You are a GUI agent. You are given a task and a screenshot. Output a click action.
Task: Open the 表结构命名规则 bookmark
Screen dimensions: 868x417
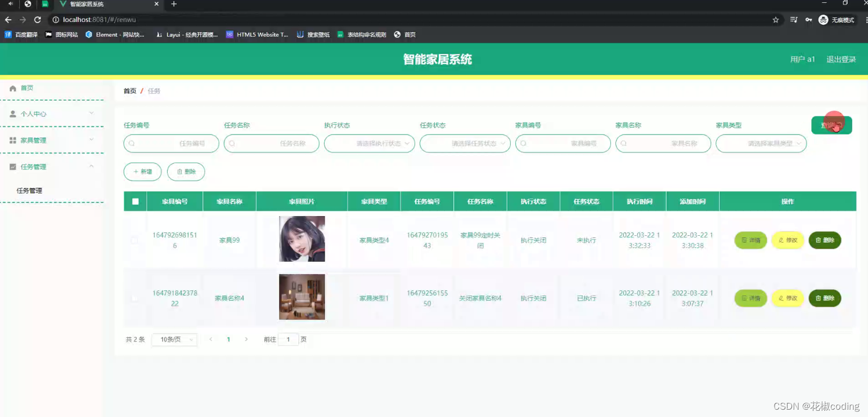coord(362,34)
